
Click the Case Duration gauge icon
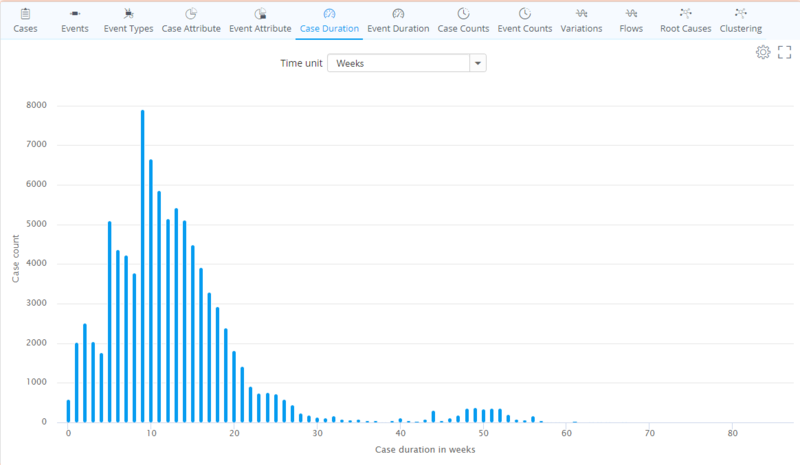coord(330,13)
